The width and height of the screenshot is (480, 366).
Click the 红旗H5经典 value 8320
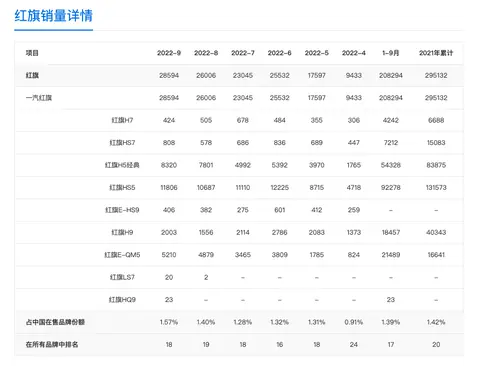click(x=169, y=165)
